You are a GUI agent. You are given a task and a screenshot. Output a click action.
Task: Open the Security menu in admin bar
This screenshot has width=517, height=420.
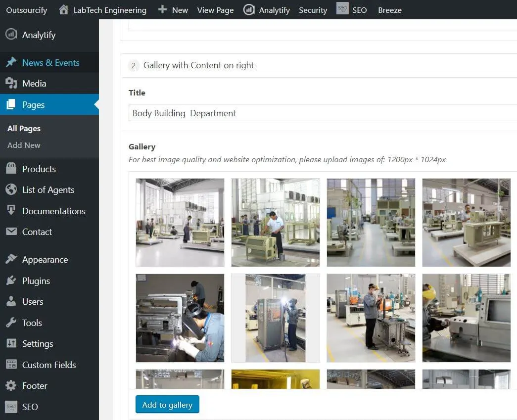[x=313, y=10]
